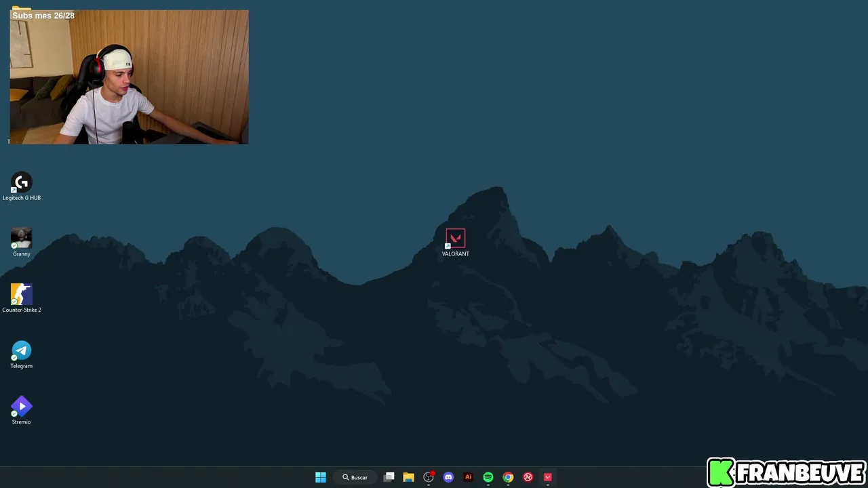Click the red circular app icon in taskbar
This screenshot has height=488, width=868.
point(528,477)
